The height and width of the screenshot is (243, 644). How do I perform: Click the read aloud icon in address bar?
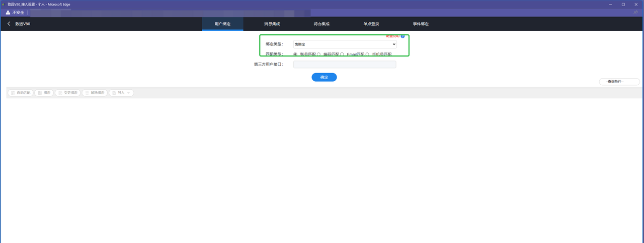pyautogui.click(x=635, y=13)
